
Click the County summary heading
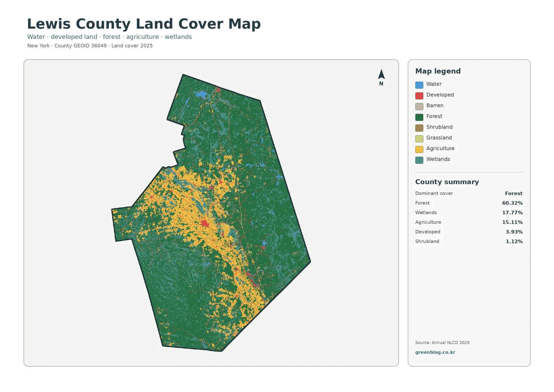[447, 182]
